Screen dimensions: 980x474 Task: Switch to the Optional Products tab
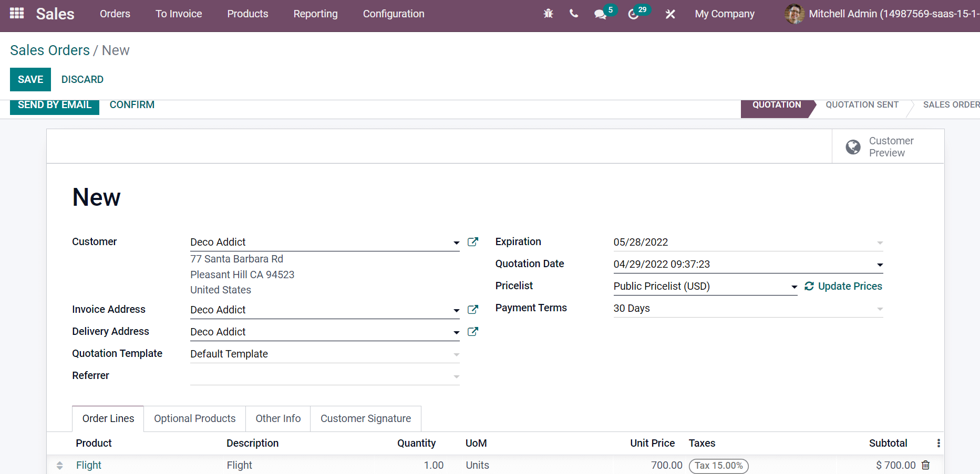point(194,418)
